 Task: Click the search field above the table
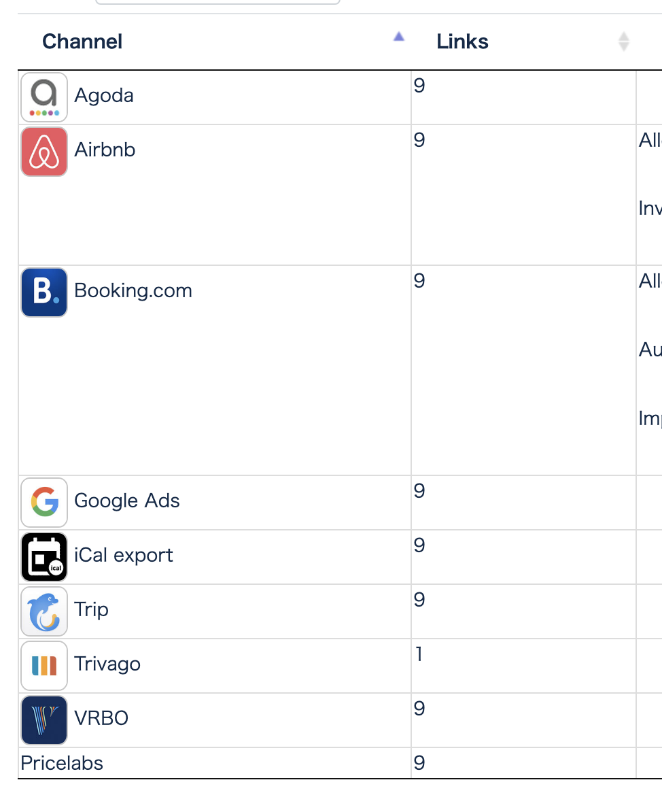pyautogui.click(x=216, y=2)
